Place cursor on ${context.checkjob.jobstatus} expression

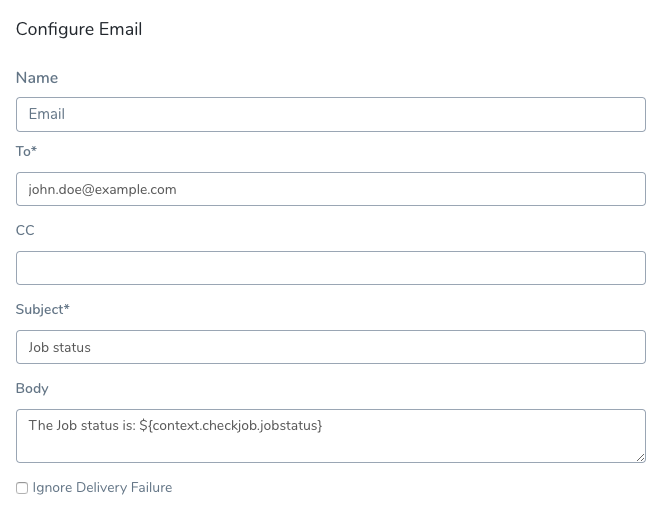[x=231, y=425]
